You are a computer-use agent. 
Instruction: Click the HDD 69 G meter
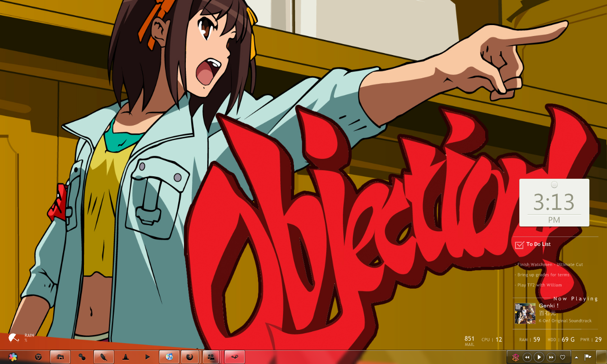click(x=561, y=340)
